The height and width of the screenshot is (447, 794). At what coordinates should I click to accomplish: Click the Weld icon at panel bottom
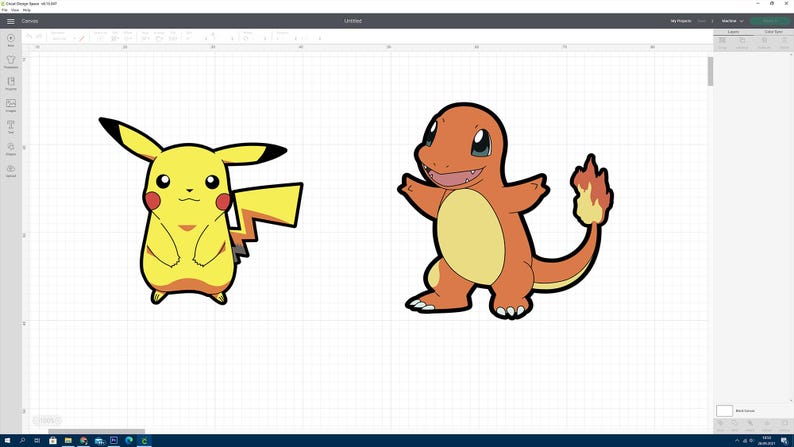(x=734, y=425)
